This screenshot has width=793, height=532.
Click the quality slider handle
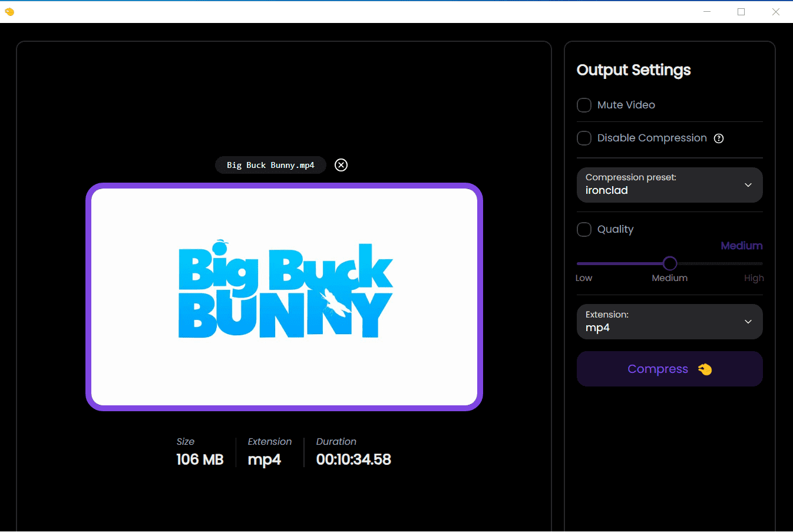670,263
